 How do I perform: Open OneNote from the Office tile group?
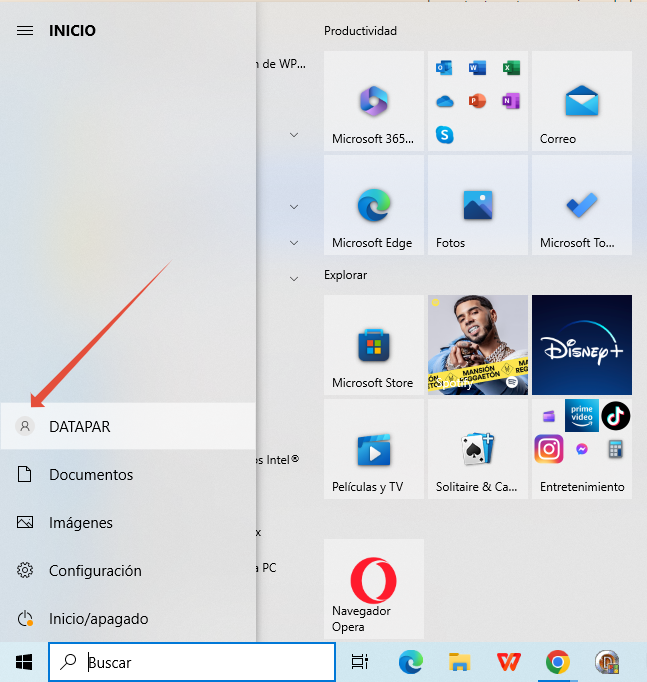511,101
